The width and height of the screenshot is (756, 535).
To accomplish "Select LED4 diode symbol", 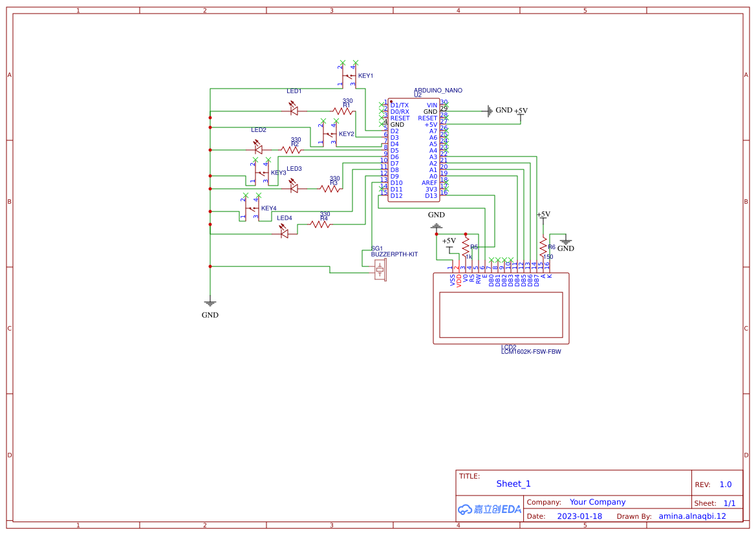I will tap(284, 235).
